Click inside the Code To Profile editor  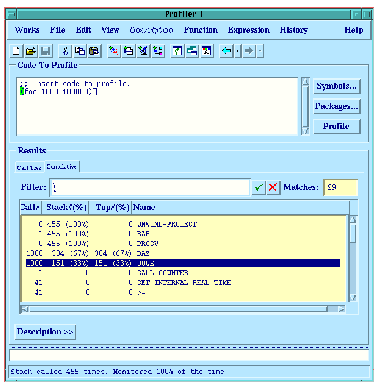(157, 106)
